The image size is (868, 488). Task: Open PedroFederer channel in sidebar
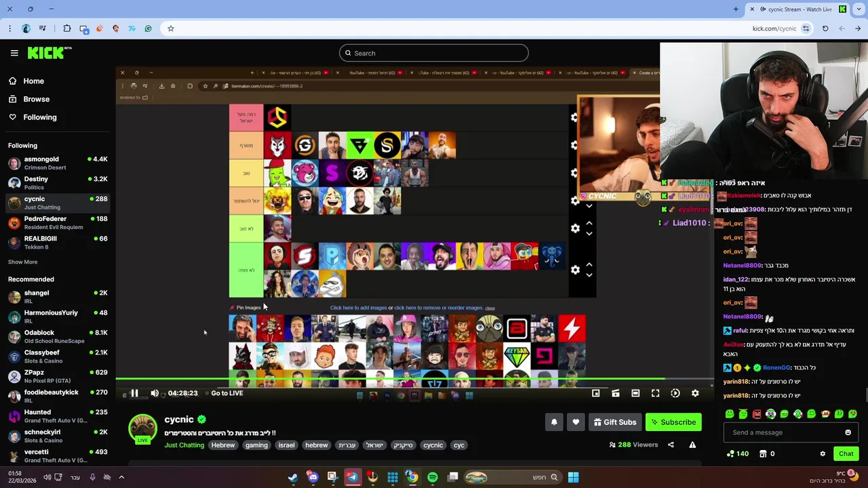point(58,223)
